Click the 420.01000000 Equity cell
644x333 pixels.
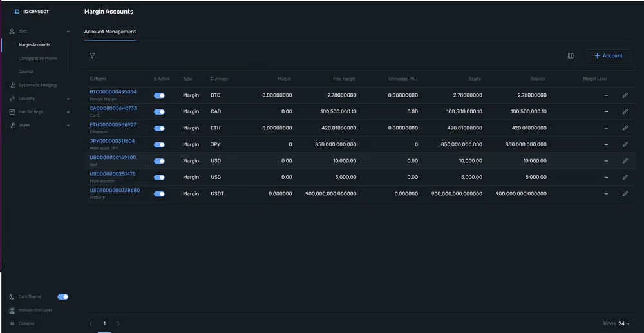click(x=465, y=128)
